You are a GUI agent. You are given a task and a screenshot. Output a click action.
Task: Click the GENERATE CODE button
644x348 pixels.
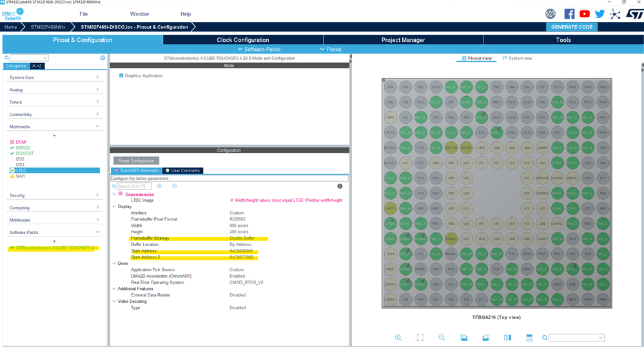pos(572,26)
